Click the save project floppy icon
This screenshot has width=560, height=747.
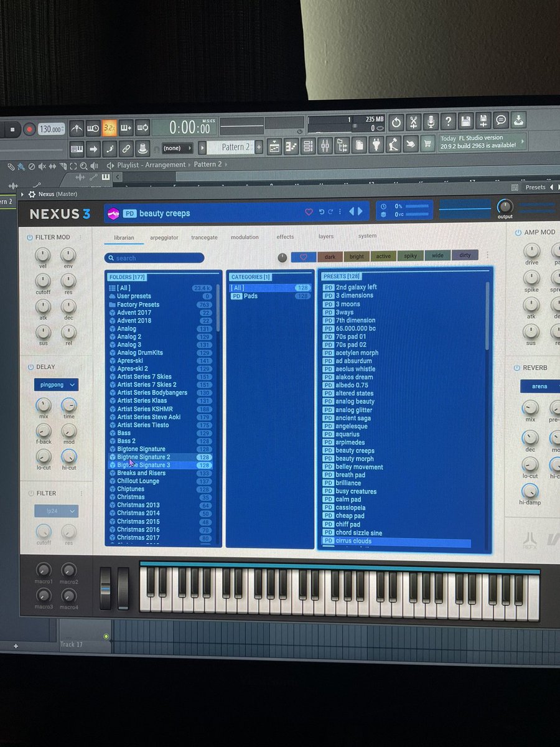[465, 121]
